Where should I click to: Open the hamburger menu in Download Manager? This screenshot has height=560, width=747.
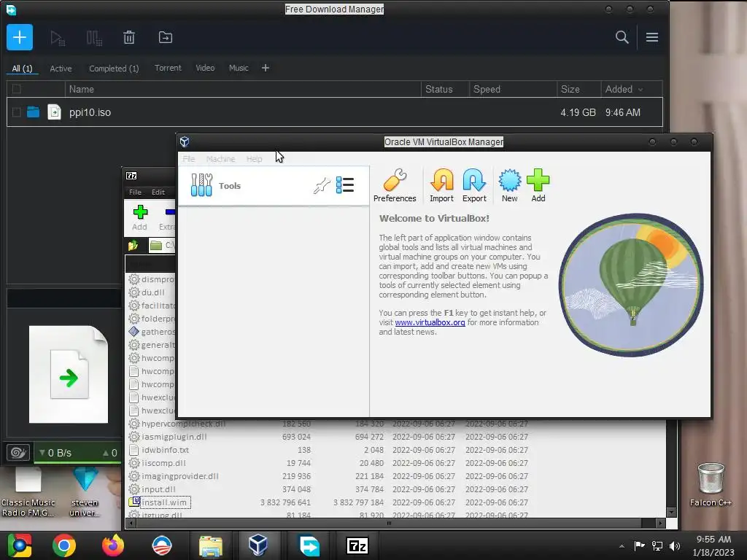click(x=652, y=37)
